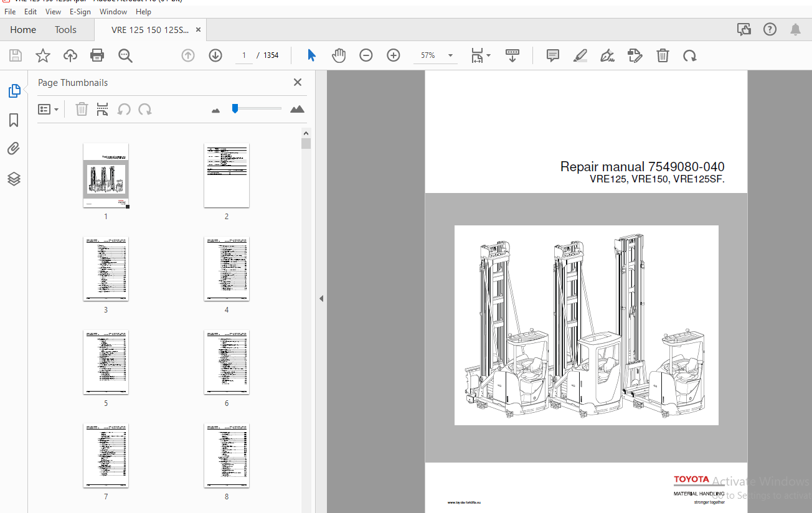The image size is (812, 513).
Task: Rotate the view with the clockwise arrow icon
Action: (689, 55)
